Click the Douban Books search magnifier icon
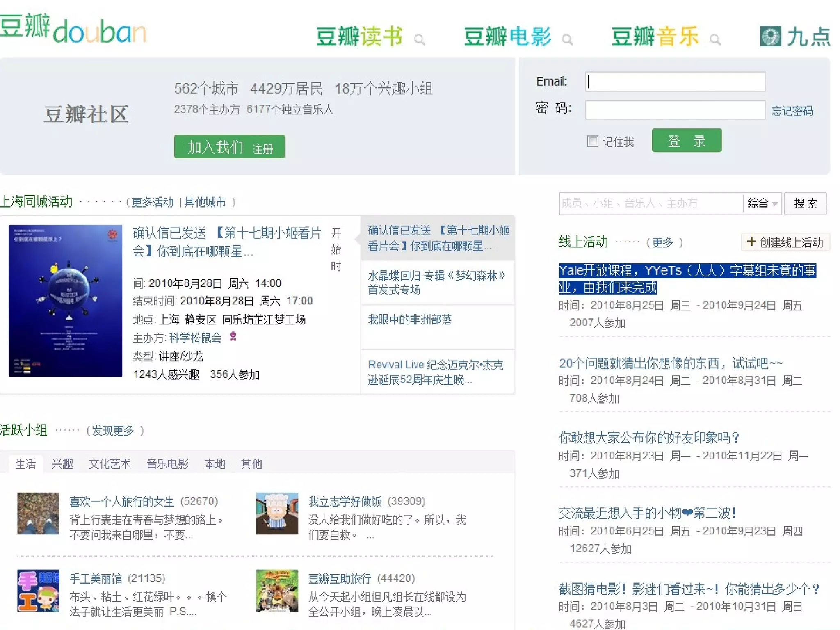840x630 pixels. pos(419,40)
